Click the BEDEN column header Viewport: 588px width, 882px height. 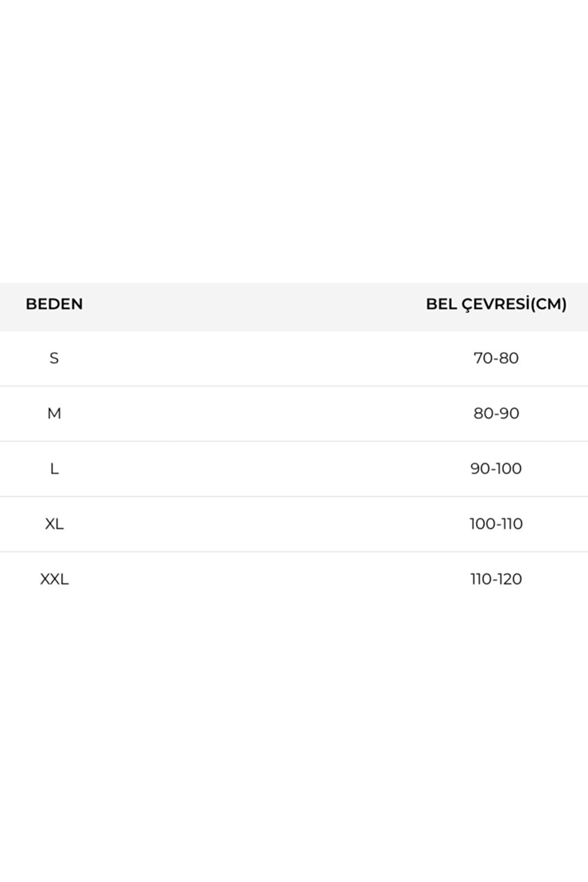point(54,304)
